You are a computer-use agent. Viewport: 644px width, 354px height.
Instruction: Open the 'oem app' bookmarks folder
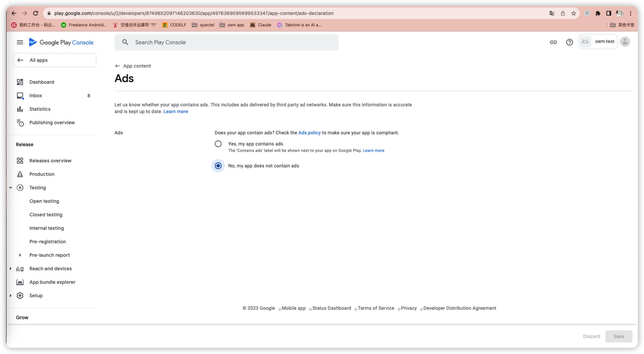click(232, 25)
